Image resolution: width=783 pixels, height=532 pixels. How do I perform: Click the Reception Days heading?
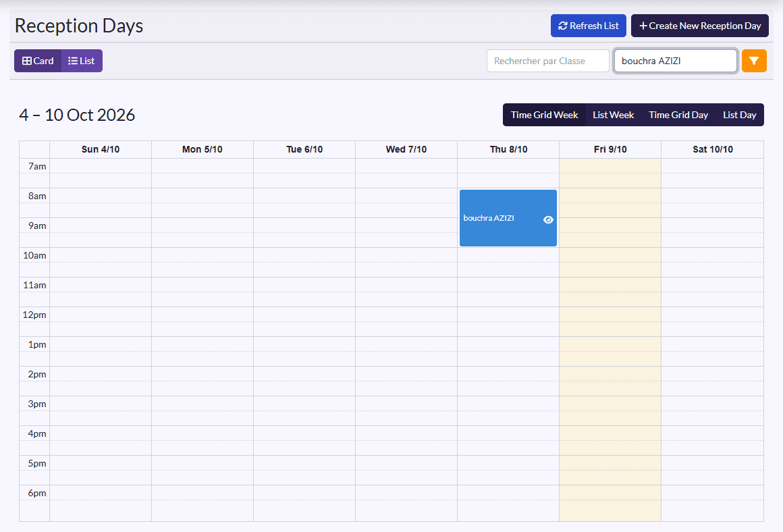click(x=79, y=26)
